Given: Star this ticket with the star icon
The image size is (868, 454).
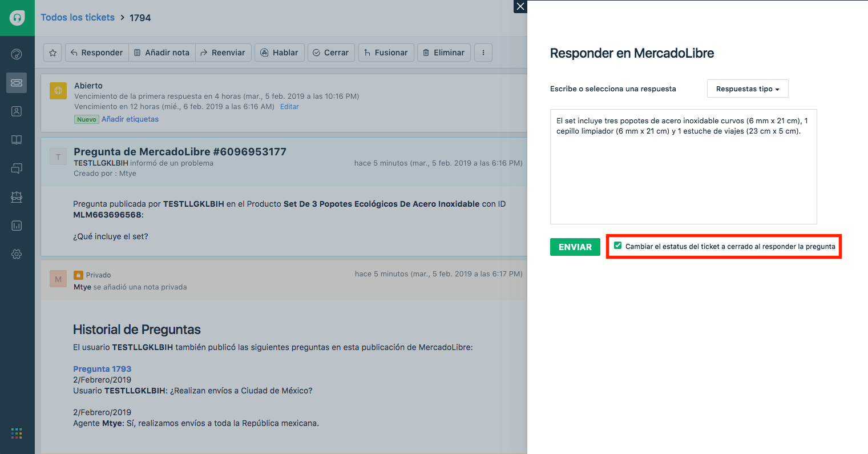Looking at the screenshot, I should tap(53, 53).
